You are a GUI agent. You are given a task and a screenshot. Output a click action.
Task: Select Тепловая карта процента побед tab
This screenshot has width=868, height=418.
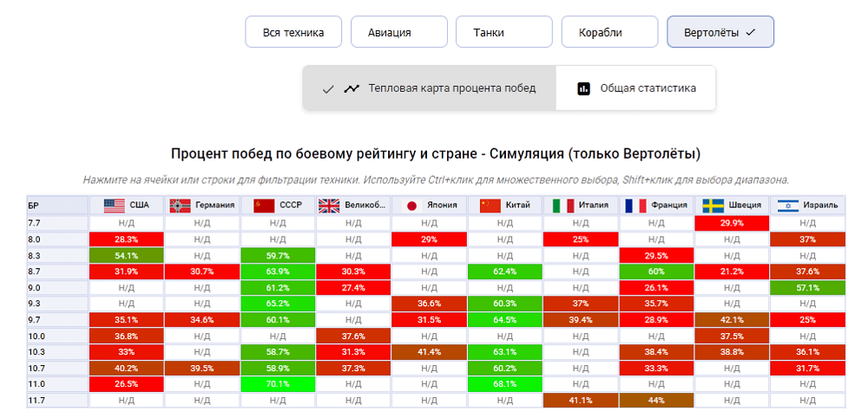coord(429,88)
